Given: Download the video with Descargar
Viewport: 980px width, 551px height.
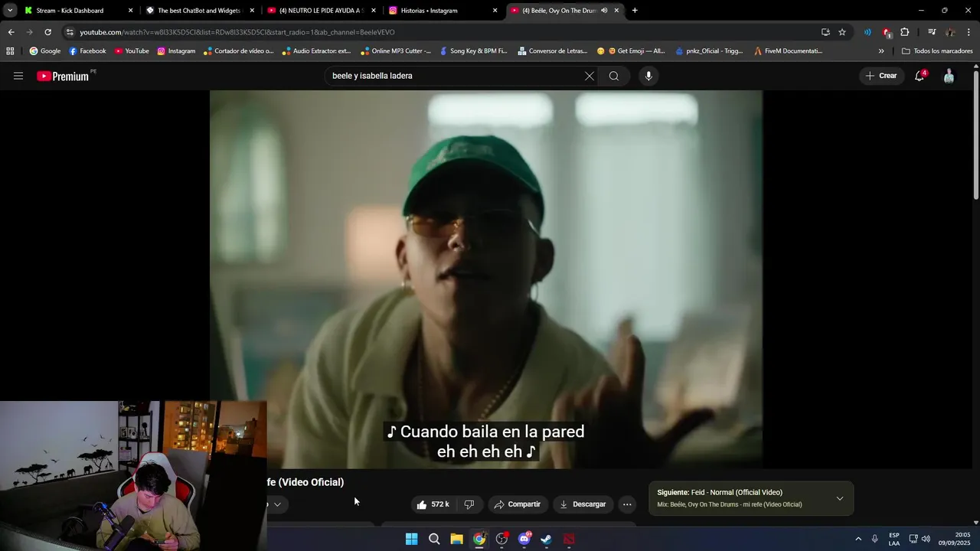Looking at the screenshot, I should point(583,504).
